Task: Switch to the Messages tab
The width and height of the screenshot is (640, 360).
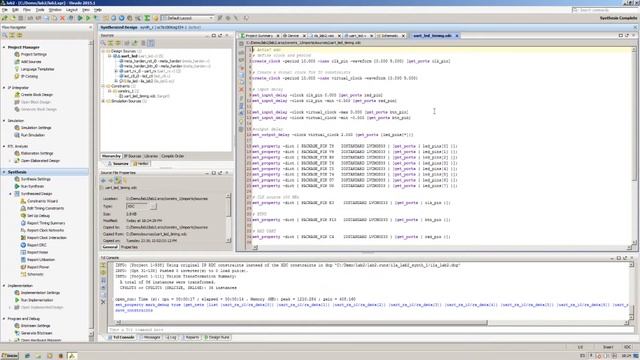Action: pos(150,338)
